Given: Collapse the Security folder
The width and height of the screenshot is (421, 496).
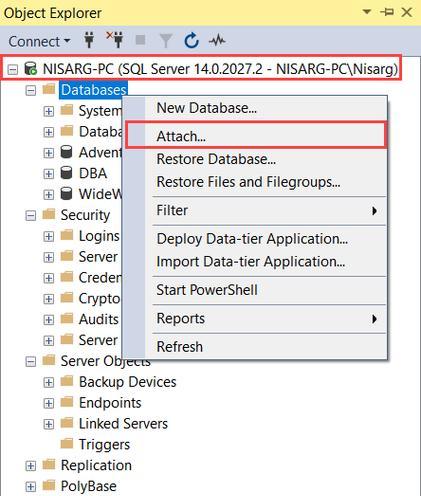Looking at the screenshot, I should click(x=30, y=216).
